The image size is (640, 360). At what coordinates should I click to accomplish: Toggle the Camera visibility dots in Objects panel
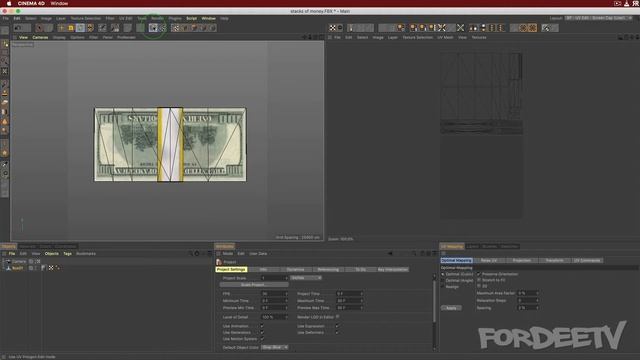pos(37,261)
